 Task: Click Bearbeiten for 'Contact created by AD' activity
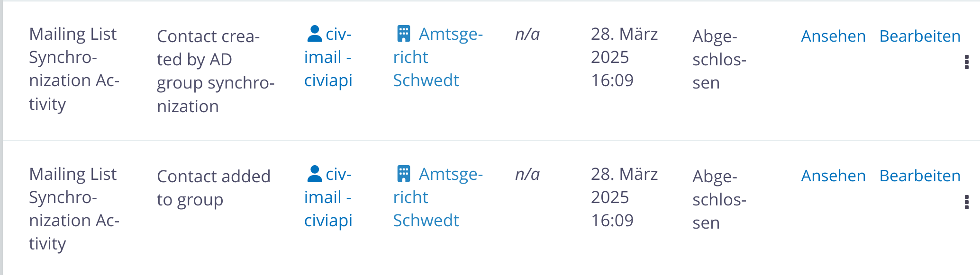(x=920, y=36)
